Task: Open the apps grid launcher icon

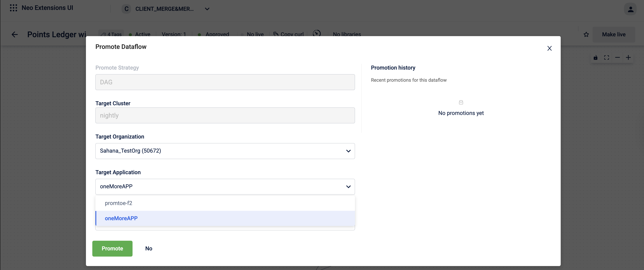Action: click(x=13, y=8)
